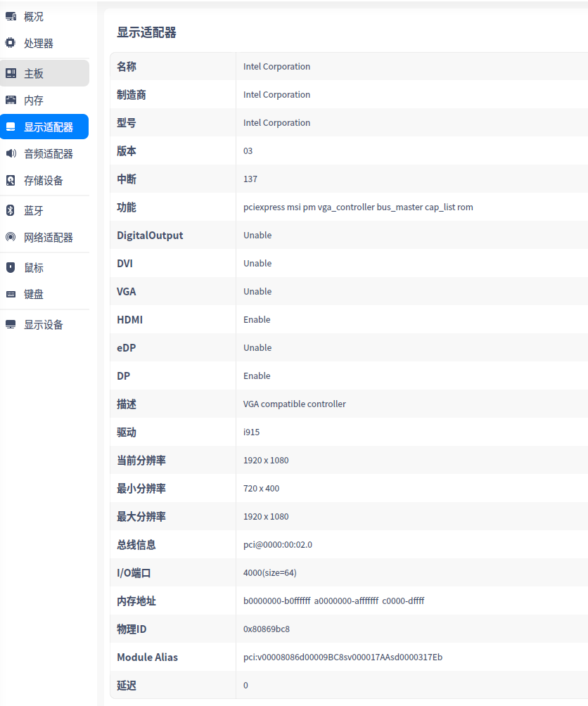Screen dimensions: 588x706
Task: Click the DVI row Unable value
Action: (x=257, y=264)
